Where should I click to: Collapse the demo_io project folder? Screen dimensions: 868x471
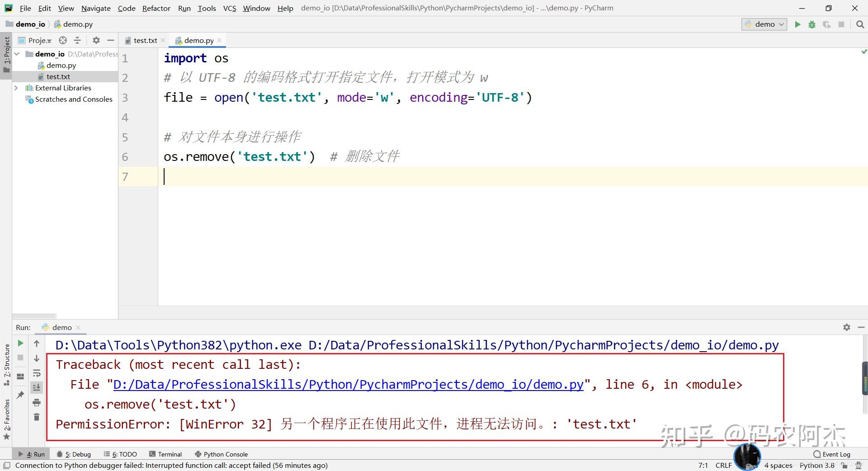[x=17, y=54]
